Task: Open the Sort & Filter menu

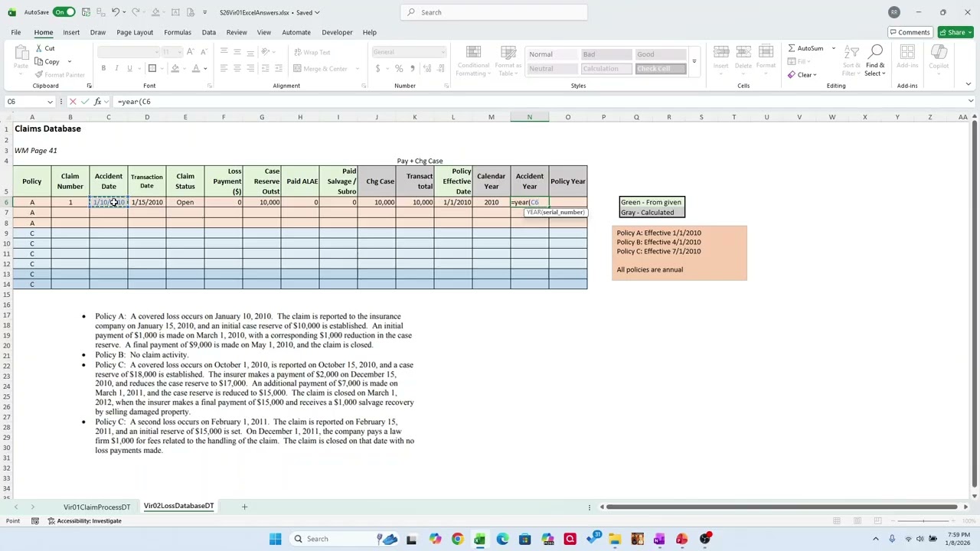Action: [851, 60]
